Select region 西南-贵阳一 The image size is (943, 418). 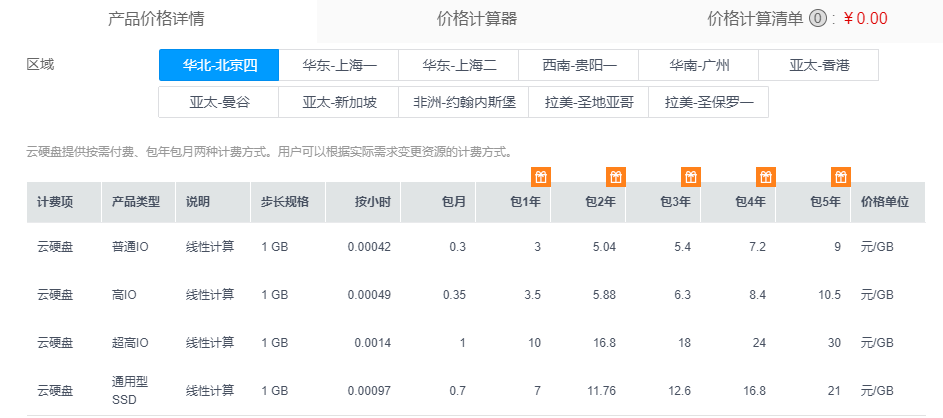(579, 65)
